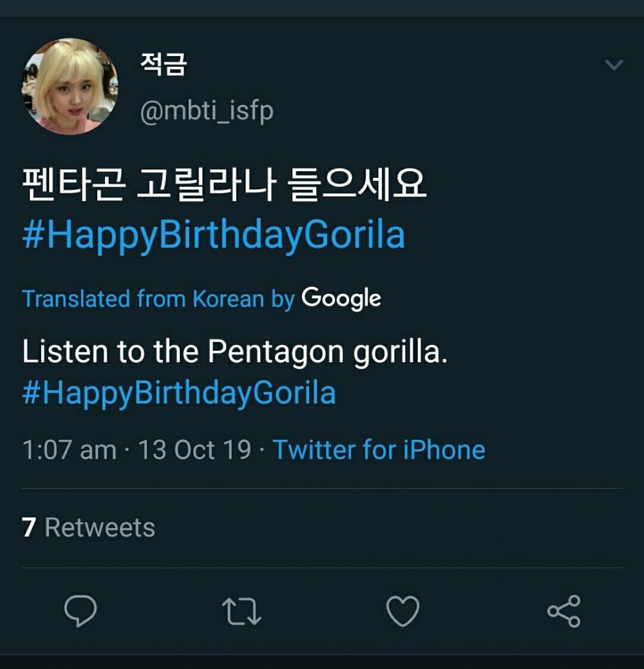View the Retweets list label
This screenshot has height=669, width=644.
(100, 527)
